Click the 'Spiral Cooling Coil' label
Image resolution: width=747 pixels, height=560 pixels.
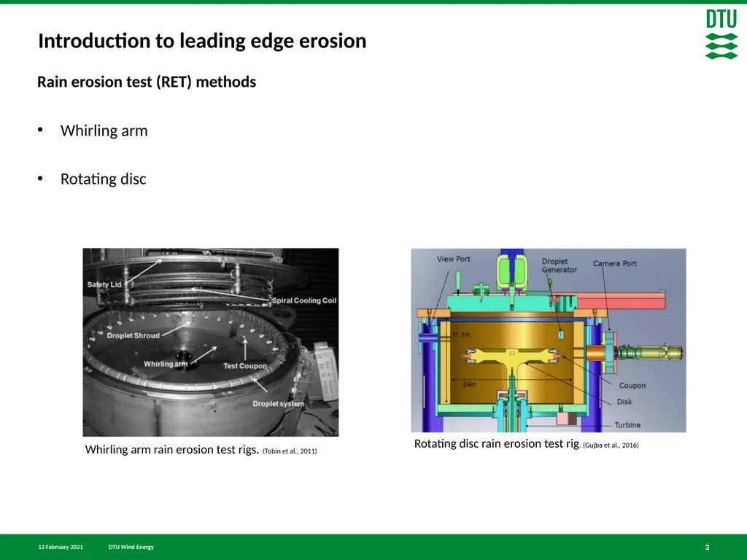coord(304,300)
